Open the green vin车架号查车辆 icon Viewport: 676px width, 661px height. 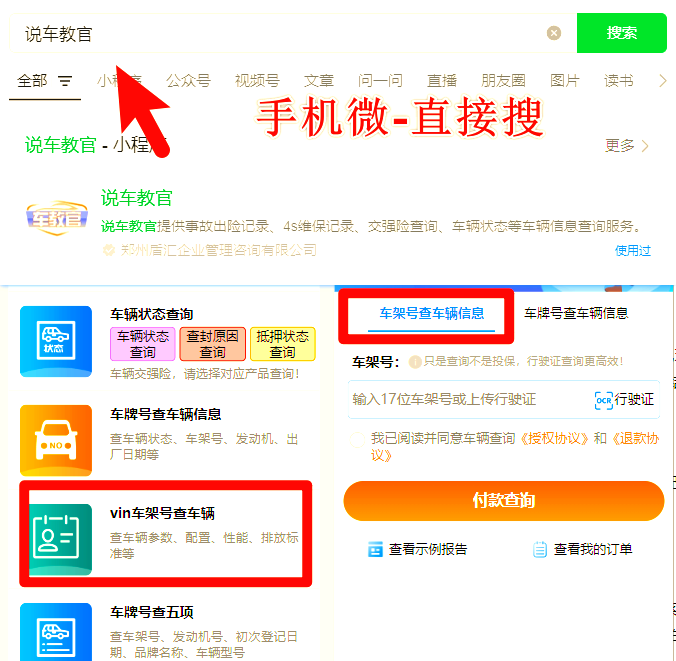[60, 539]
